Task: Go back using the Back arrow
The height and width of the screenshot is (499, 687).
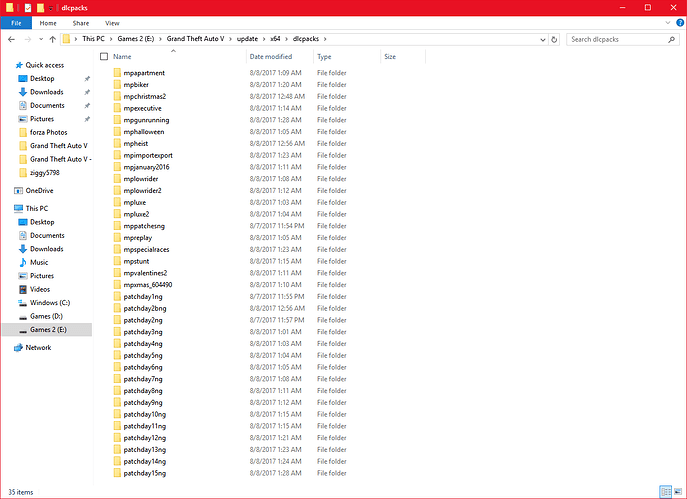Action: click(11, 39)
